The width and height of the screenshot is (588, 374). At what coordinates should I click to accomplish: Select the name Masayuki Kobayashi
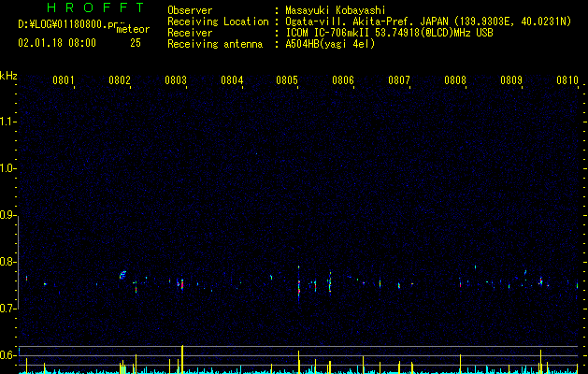click(x=336, y=10)
